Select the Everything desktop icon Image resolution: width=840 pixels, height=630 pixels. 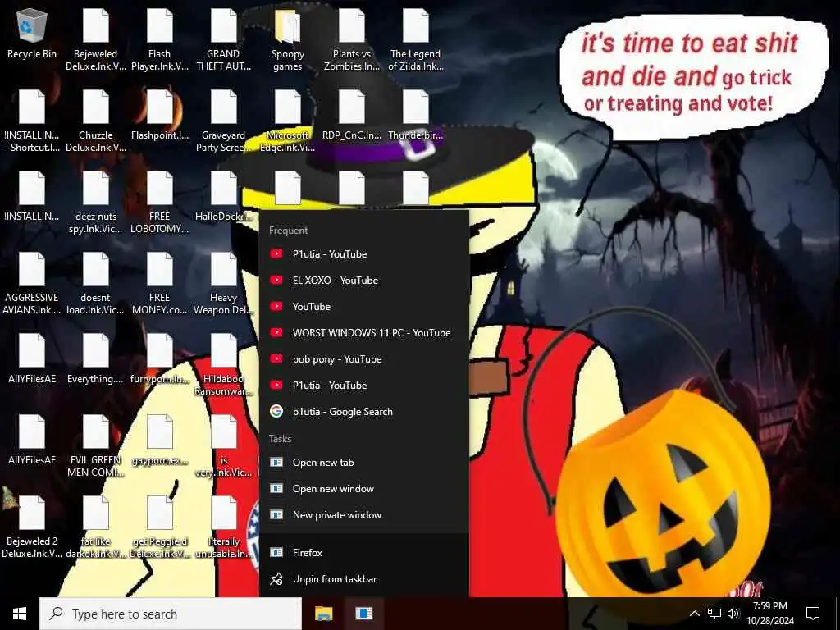click(96, 359)
